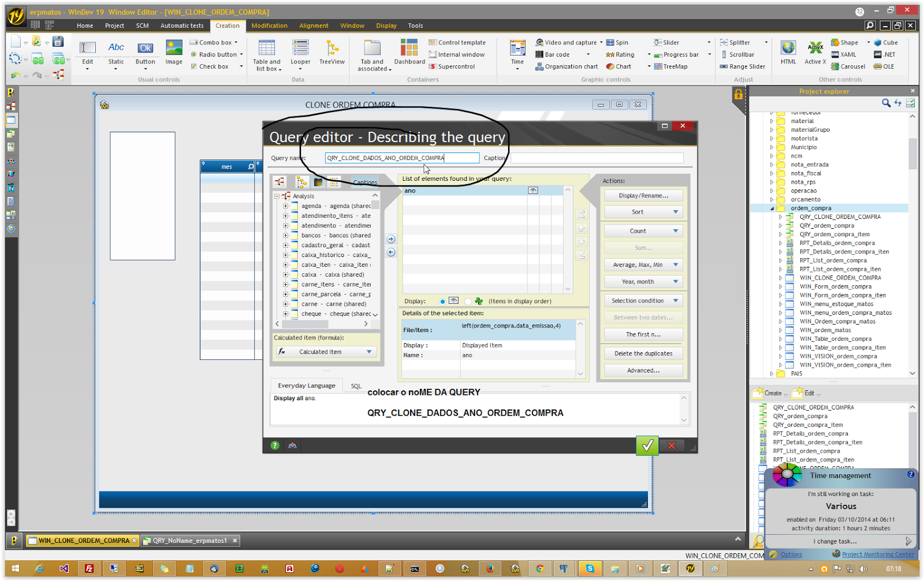Toggle visibility eye of ano item
The height and width of the screenshot is (581, 924).
(533, 191)
